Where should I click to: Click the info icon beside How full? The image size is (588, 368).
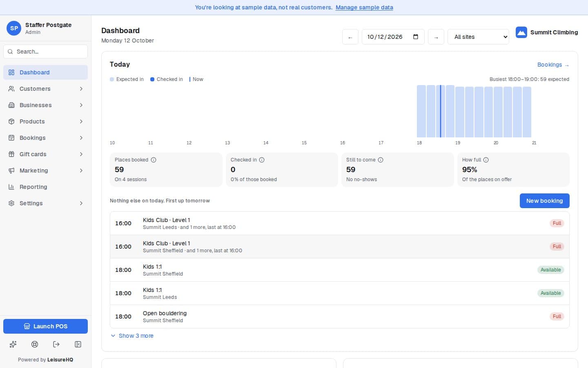pyautogui.click(x=486, y=160)
